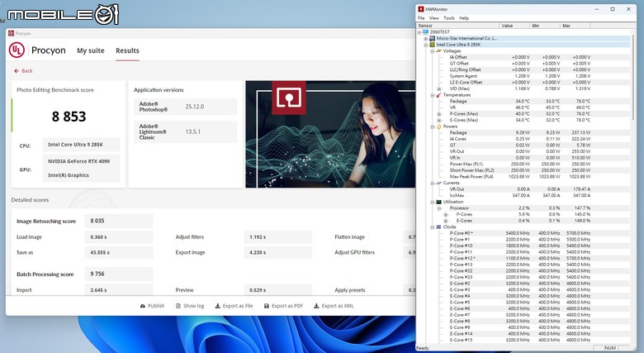Collapse the Clocks section
The width and height of the screenshot is (644, 353).
tap(433, 227)
